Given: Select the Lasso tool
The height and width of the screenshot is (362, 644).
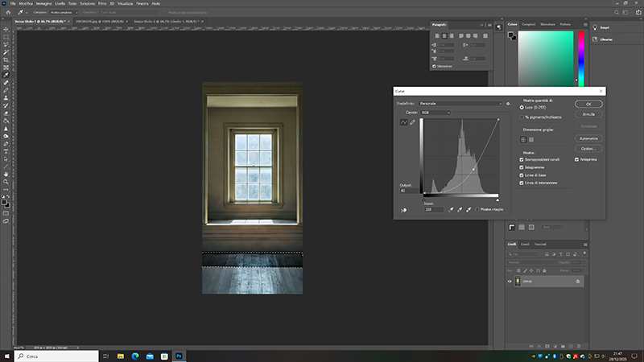Looking at the screenshot, I should pos(6,45).
